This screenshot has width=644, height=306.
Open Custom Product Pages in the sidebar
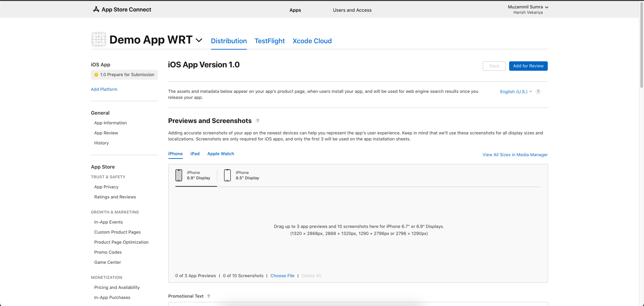pyautogui.click(x=117, y=232)
